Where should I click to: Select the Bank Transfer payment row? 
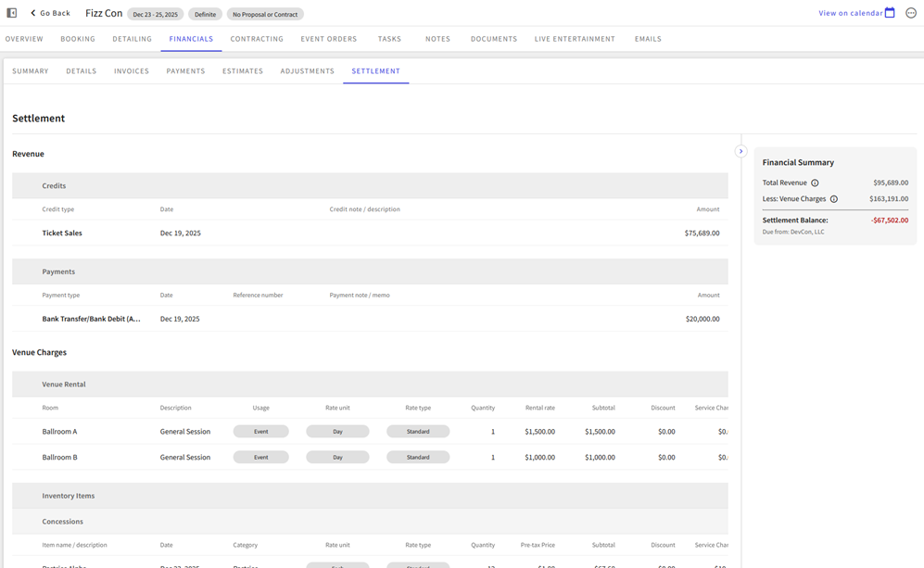click(x=370, y=319)
